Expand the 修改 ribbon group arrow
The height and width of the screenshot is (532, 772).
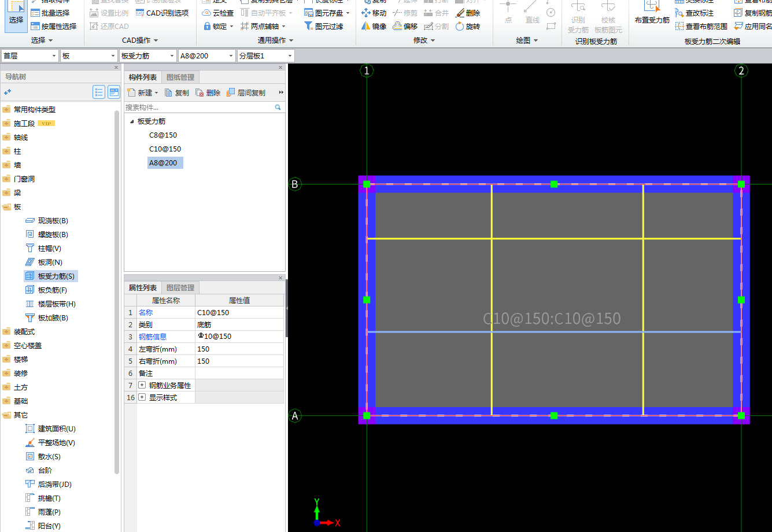click(x=433, y=40)
